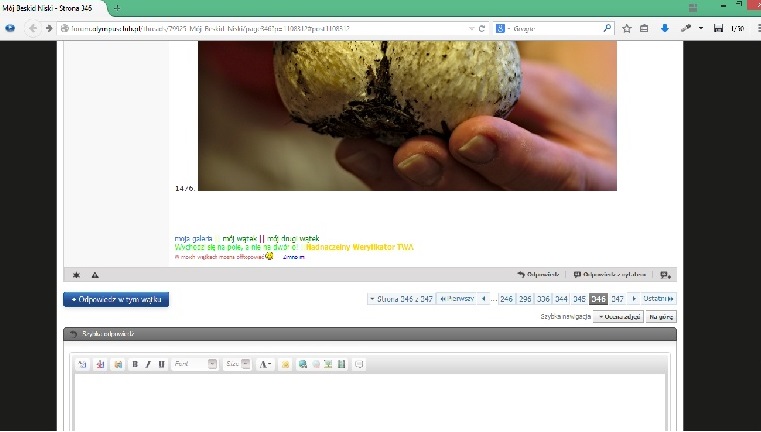The width and height of the screenshot is (761, 432).
Task: Expand the Font dropdown in the editor
Action: pyautogui.click(x=195, y=364)
